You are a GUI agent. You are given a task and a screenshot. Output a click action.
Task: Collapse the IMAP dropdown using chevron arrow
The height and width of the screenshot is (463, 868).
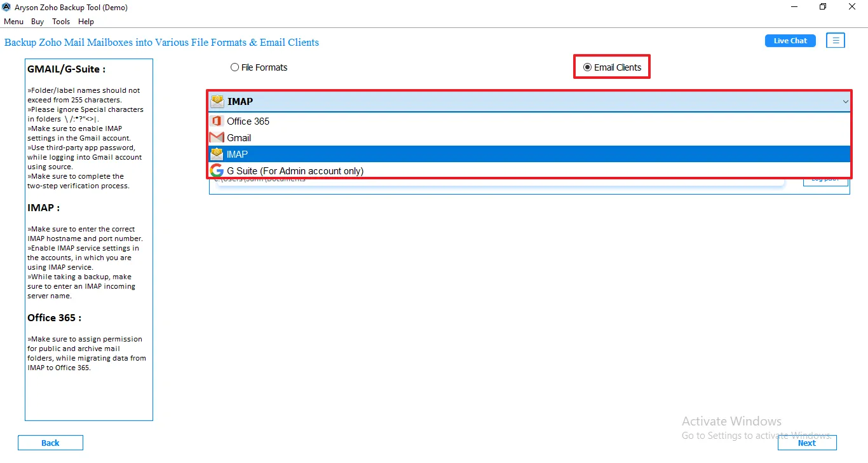(x=845, y=102)
